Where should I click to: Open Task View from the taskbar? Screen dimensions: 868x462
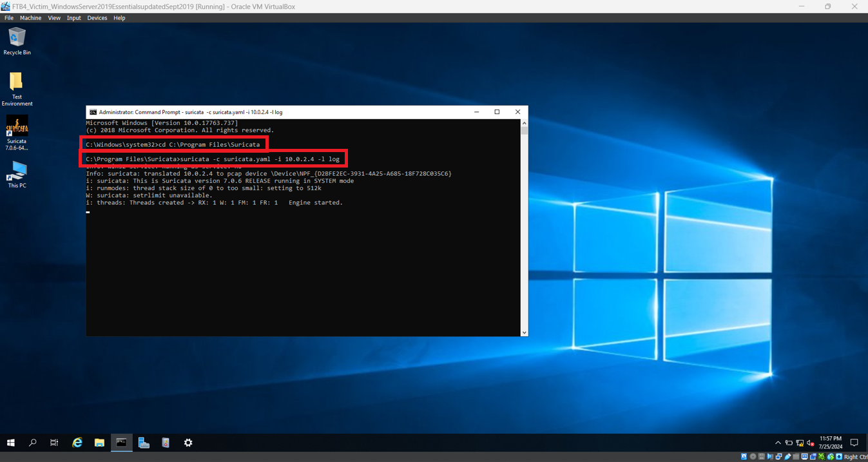click(x=54, y=443)
